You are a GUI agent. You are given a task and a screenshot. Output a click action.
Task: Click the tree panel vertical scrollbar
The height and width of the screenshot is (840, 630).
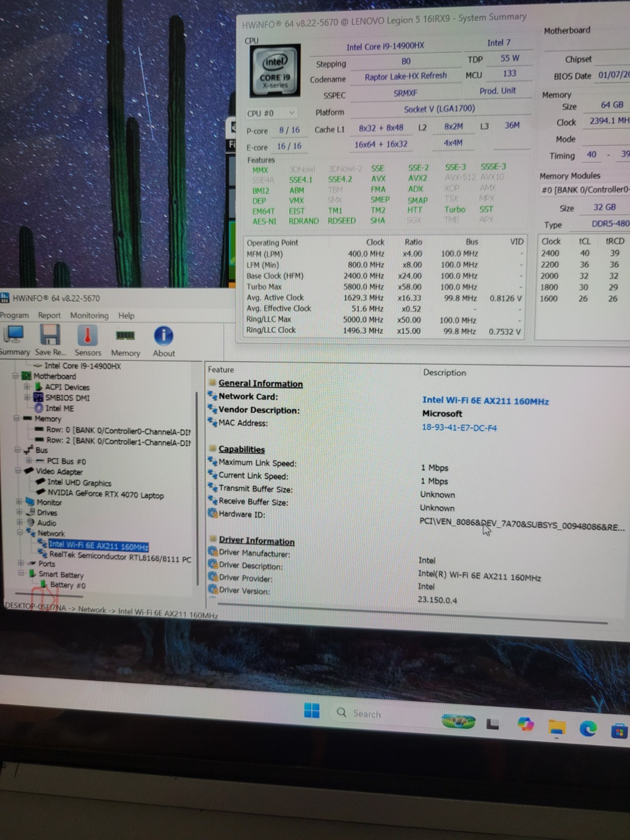197,488
